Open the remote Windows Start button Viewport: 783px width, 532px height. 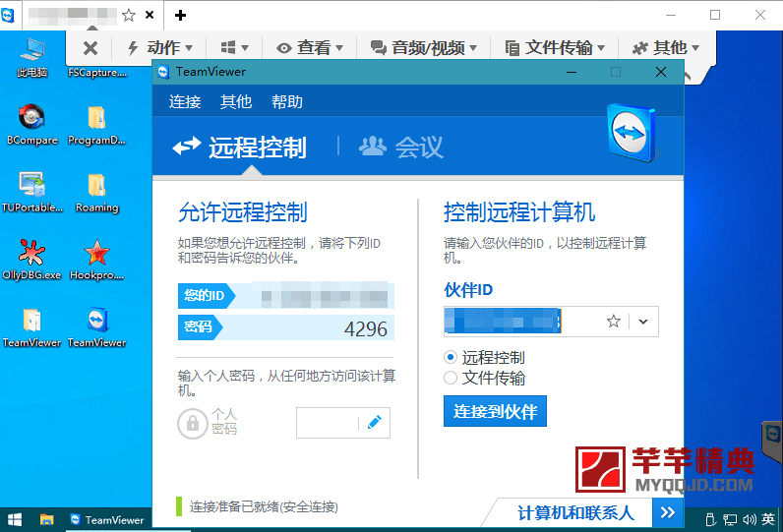[x=15, y=520]
